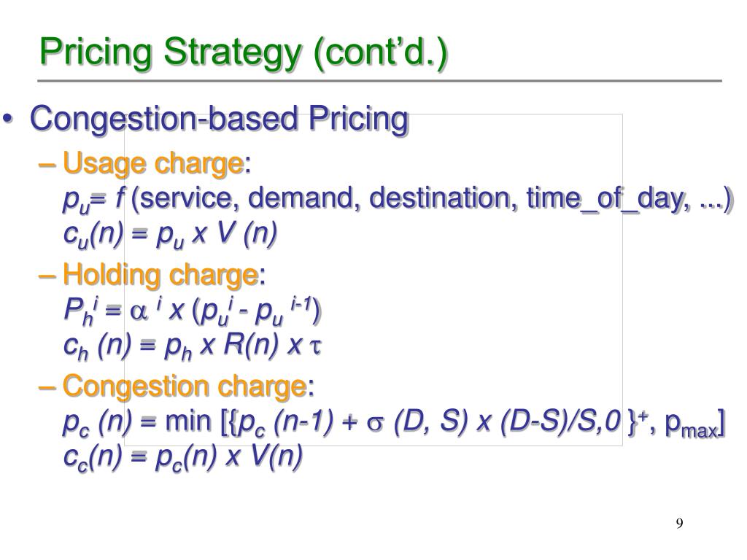Click the sigma symbol in the congestion formula

376,424
